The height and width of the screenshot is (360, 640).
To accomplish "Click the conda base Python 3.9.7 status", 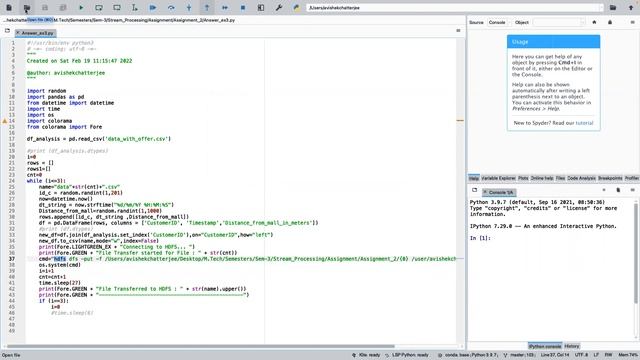I will coord(467,355).
